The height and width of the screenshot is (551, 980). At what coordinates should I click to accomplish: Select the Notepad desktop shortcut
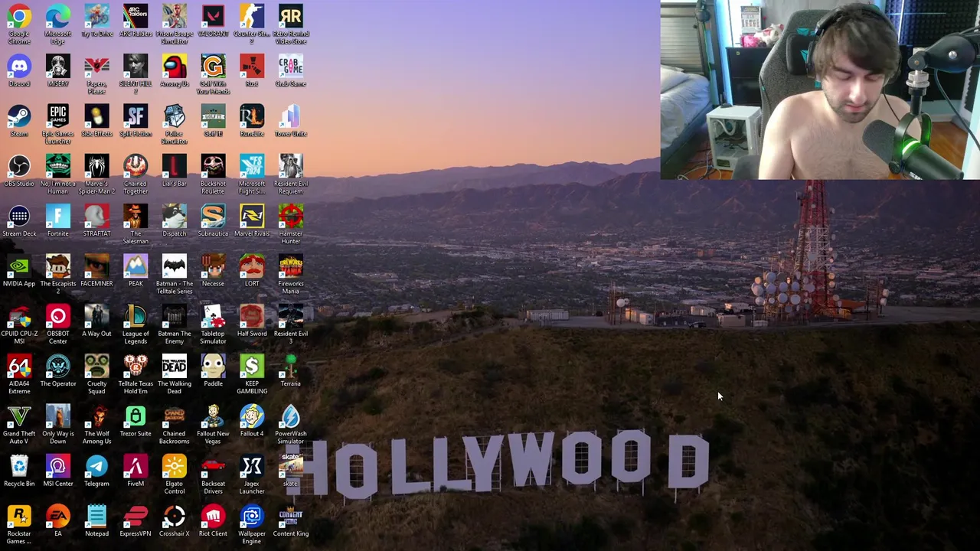pyautogui.click(x=96, y=516)
